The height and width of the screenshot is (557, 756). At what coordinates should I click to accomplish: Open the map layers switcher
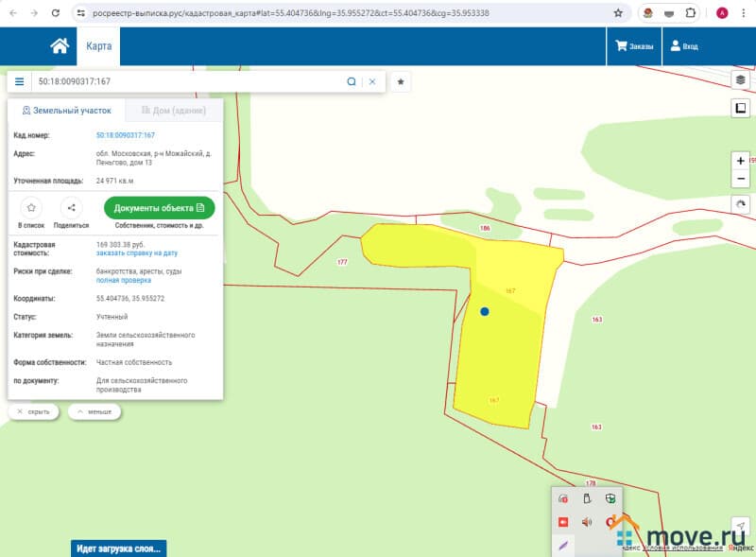(x=741, y=80)
